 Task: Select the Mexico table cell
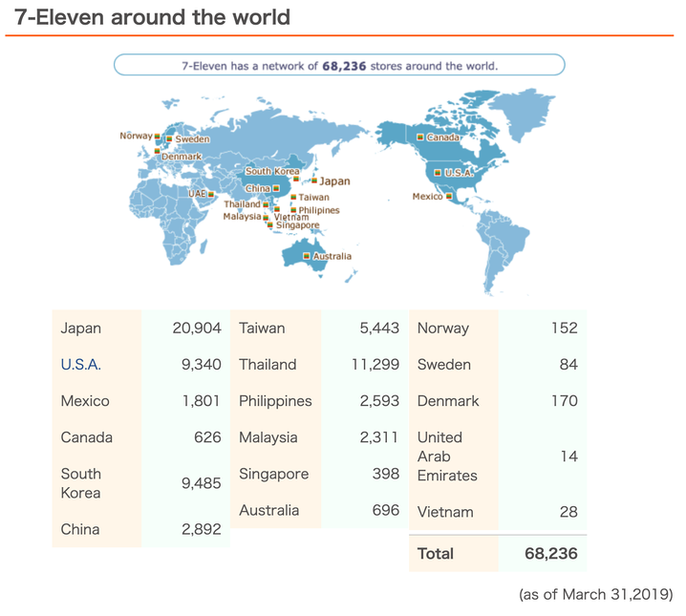coord(96,401)
